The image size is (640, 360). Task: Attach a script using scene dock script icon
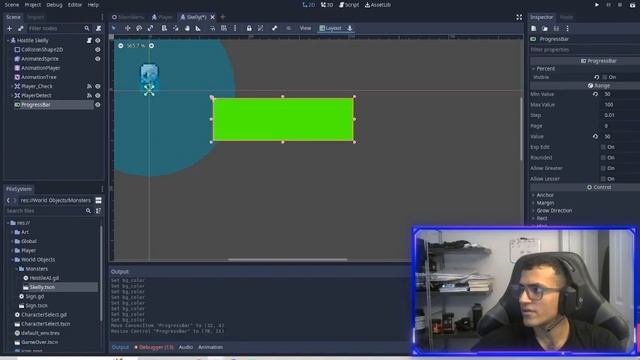[98, 29]
